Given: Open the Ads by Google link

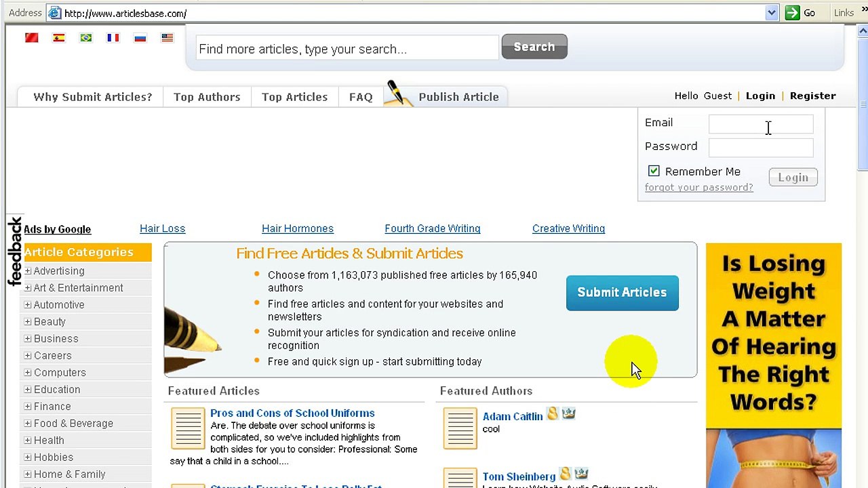Looking at the screenshot, I should (57, 229).
